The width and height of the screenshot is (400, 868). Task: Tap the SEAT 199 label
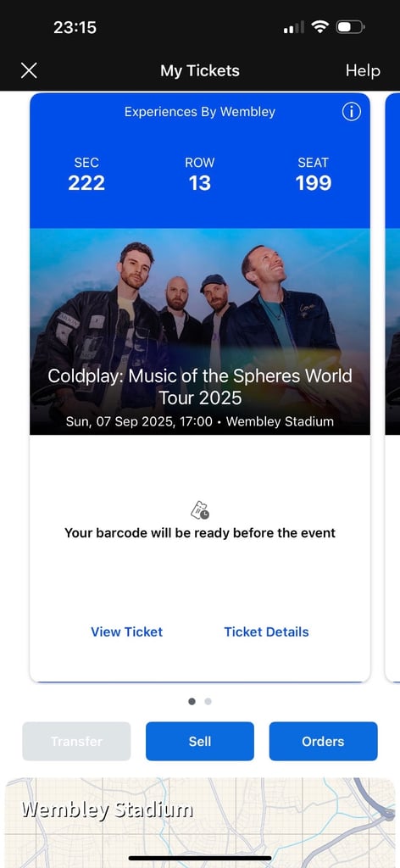point(314,174)
